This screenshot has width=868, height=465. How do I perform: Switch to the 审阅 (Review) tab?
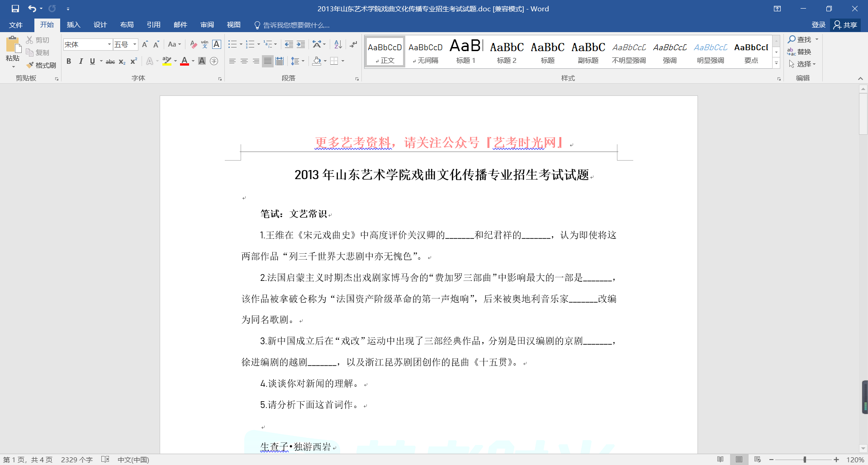(x=207, y=25)
